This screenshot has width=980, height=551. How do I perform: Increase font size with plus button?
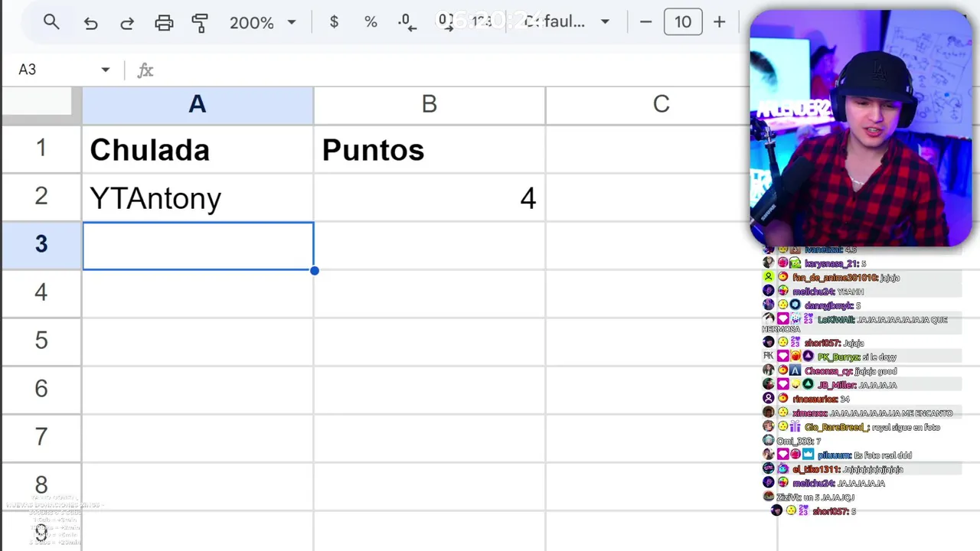click(719, 22)
